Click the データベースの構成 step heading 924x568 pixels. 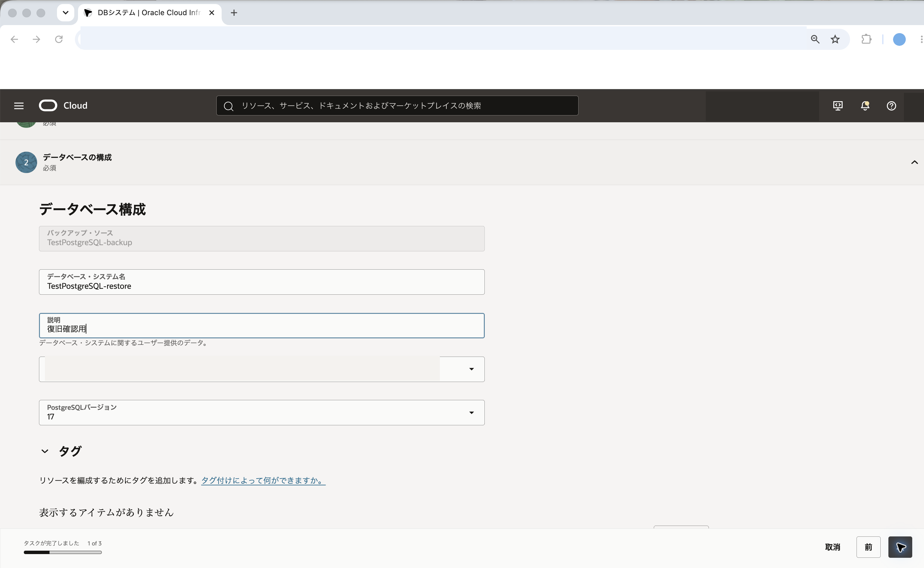pyautogui.click(x=77, y=158)
